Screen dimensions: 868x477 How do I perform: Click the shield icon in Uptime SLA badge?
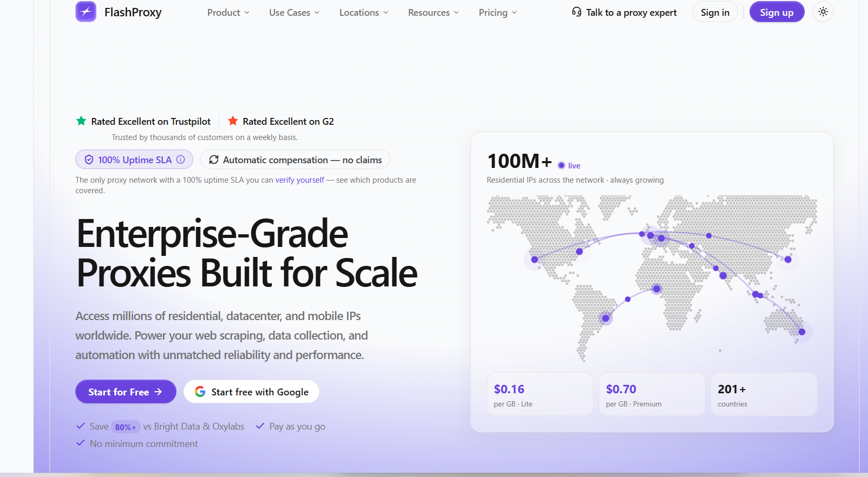point(89,160)
